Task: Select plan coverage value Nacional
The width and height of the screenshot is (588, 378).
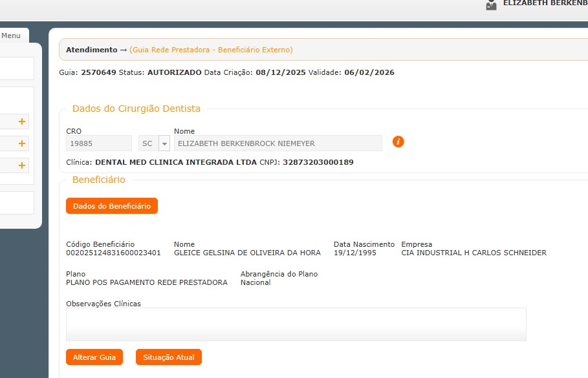Action: point(256,282)
